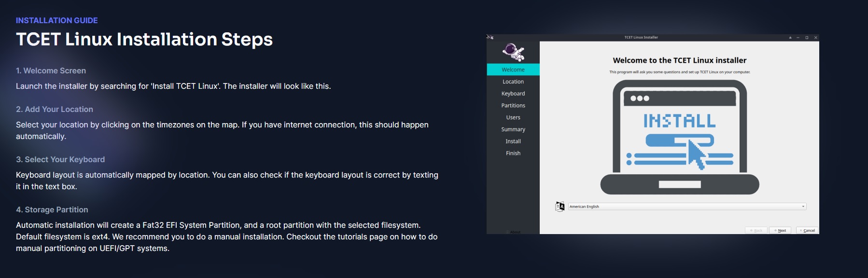Switch to the Keyboard step
The width and height of the screenshot is (868, 278).
coord(513,94)
